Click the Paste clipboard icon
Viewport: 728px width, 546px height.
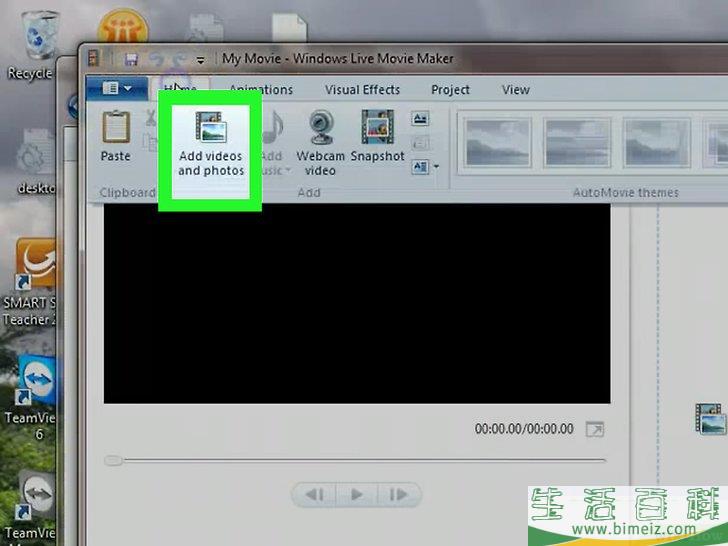tap(116, 126)
